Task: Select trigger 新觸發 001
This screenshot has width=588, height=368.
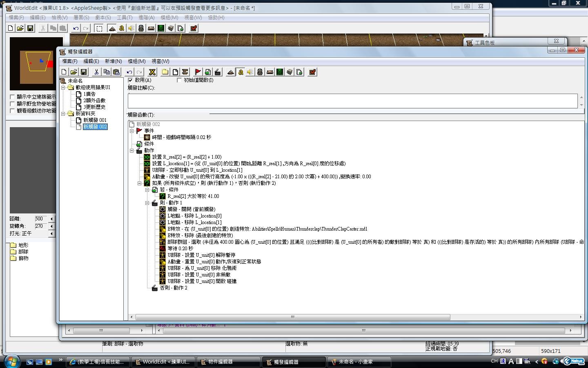Action: (95, 120)
